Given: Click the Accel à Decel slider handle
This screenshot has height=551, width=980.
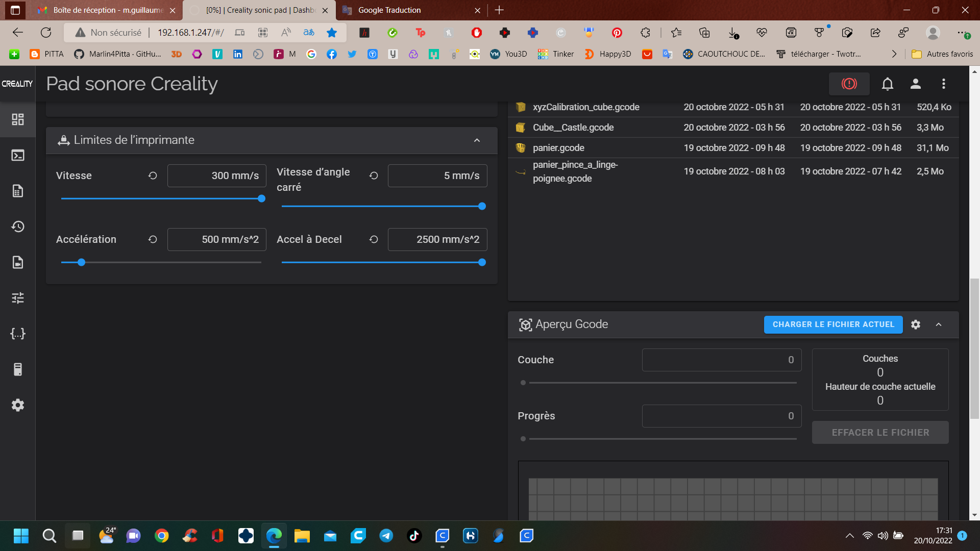Looking at the screenshot, I should [482, 262].
